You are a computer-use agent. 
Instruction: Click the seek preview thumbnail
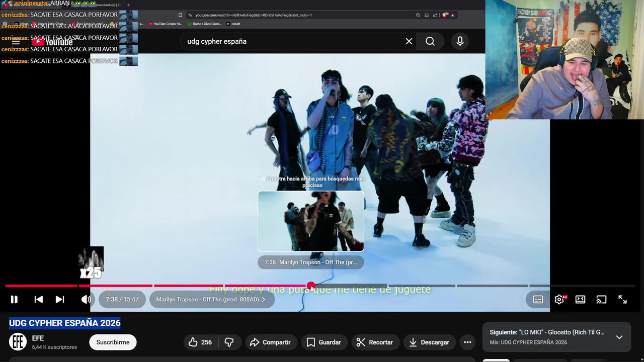(311, 221)
